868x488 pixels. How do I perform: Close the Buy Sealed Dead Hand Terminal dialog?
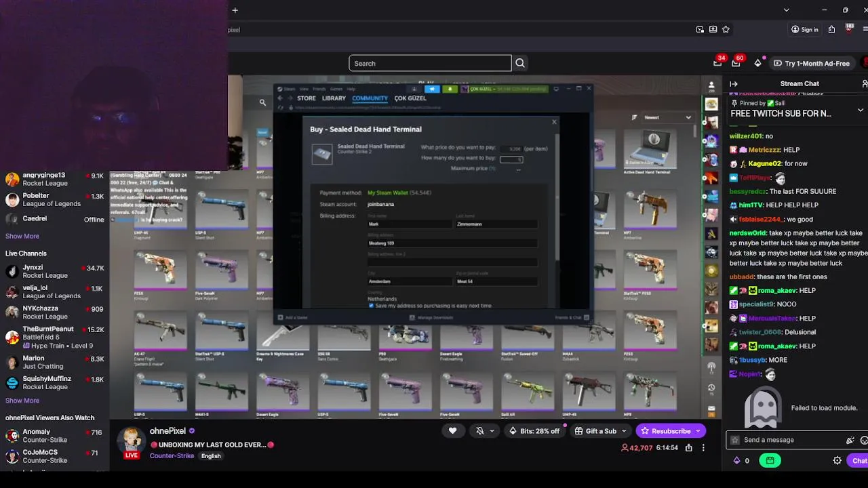click(x=554, y=122)
